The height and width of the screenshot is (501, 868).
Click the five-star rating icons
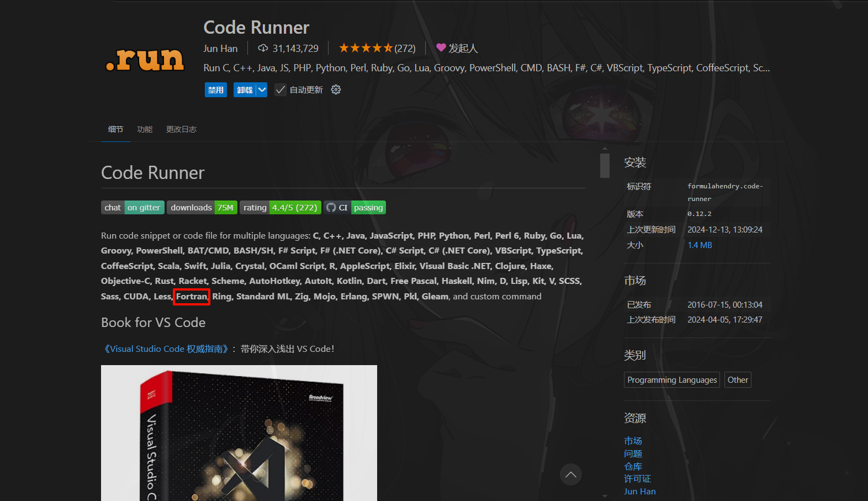[366, 48]
